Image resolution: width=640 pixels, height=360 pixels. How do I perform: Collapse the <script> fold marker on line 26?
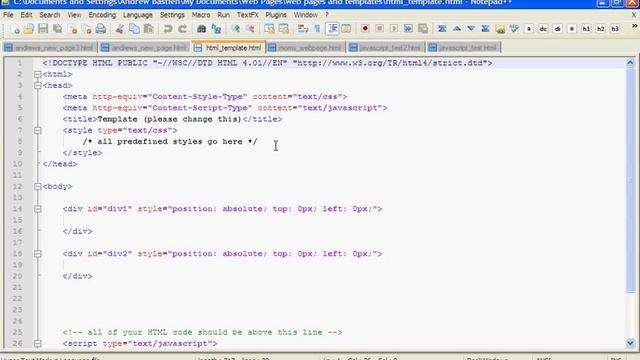point(38,343)
